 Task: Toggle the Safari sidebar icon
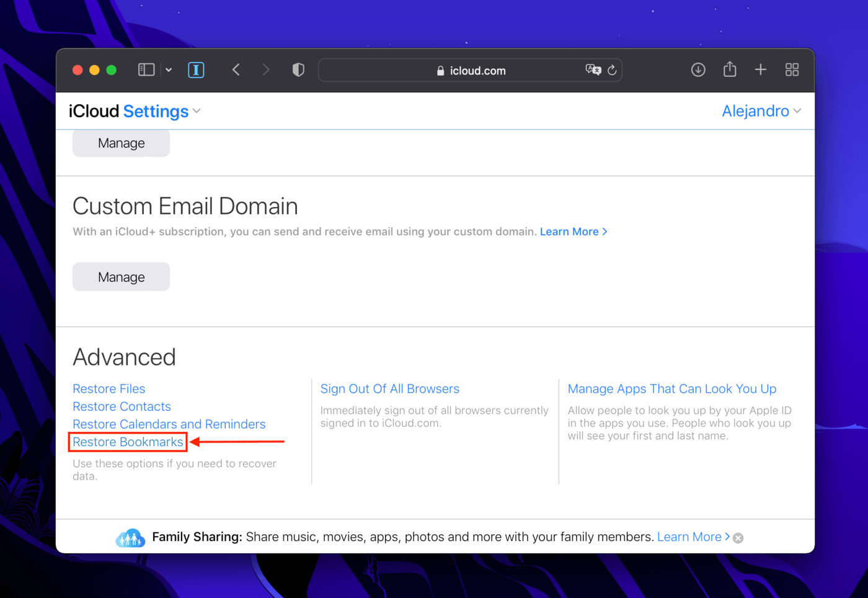pos(146,70)
